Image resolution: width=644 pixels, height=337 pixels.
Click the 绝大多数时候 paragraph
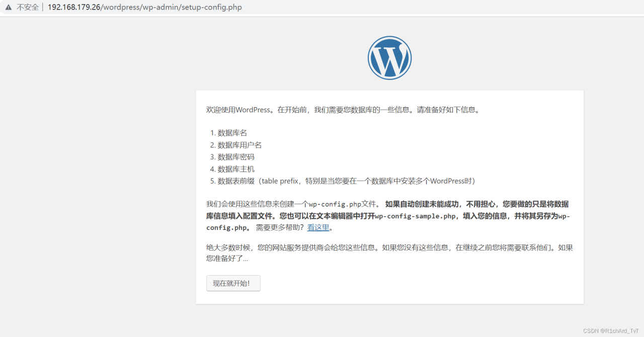(x=389, y=253)
